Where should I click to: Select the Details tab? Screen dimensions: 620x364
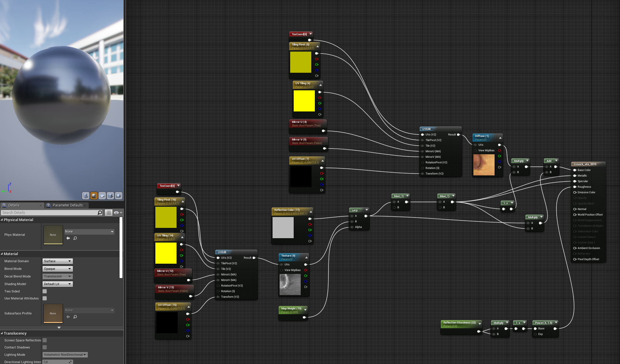(x=14, y=205)
